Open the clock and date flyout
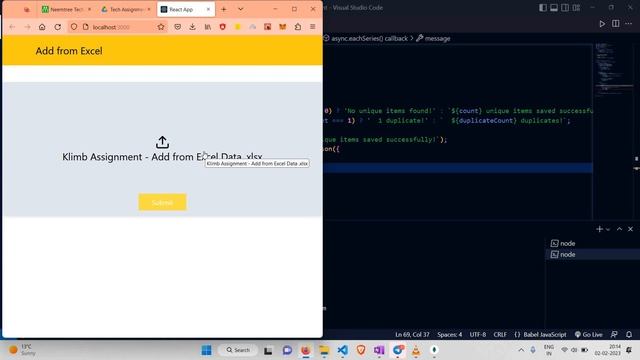Viewport: 640px width, 360px height. click(607, 350)
